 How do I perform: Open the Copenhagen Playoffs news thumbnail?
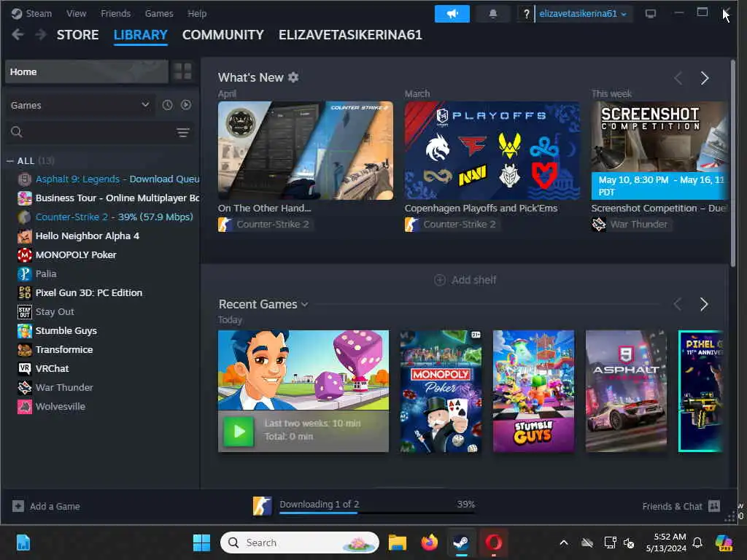(x=492, y=150)
